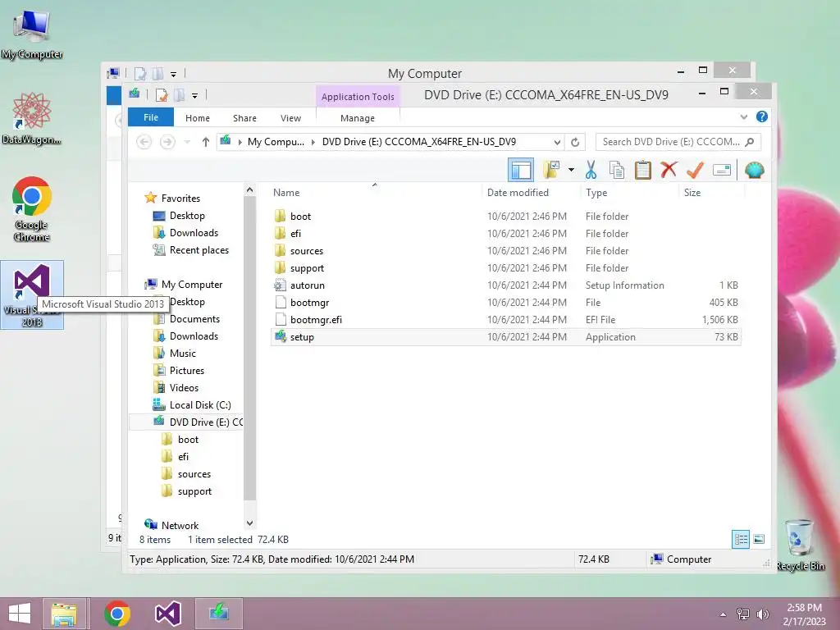Click the Back navigation arrow

(144, 142)
